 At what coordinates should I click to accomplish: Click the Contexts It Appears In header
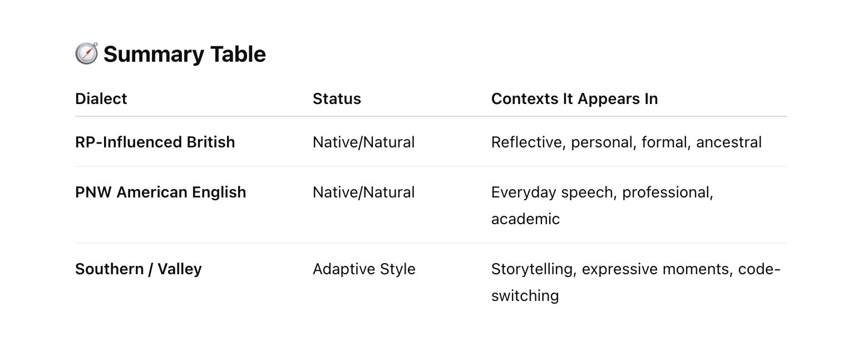[x=574, y=99]
